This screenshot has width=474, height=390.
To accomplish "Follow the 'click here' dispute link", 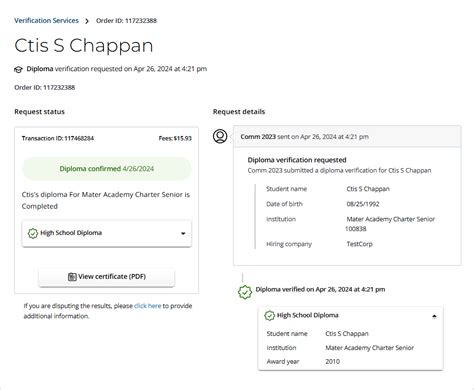I will click(x=147, y=306).
